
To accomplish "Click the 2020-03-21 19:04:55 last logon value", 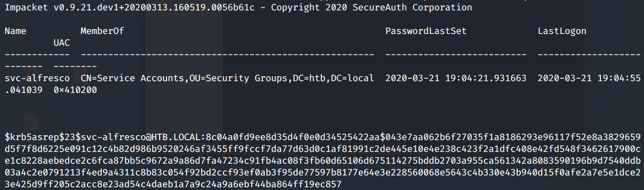I will (589, 78).
